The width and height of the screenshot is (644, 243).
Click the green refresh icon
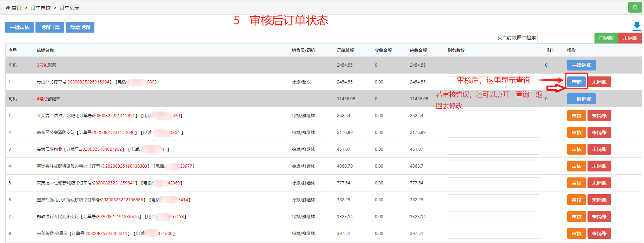[x=635, y=7]
